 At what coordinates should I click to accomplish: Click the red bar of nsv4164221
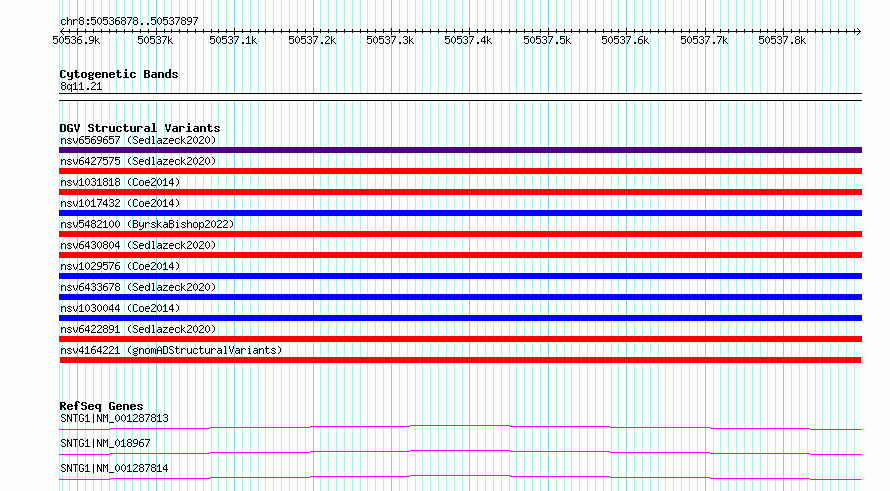[460, 360]
